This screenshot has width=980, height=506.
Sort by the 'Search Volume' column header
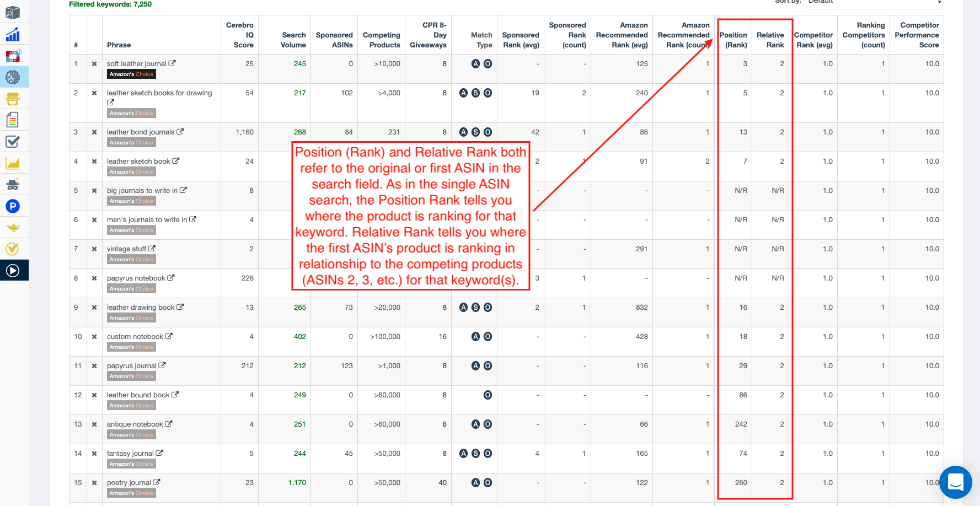point(293,40)
